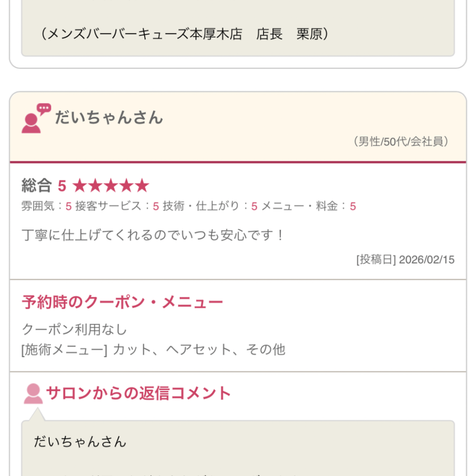Click the reviewer avatar icon with speech bubble
The height and width of the screenshot is (476, 476).
click(35, 119)
